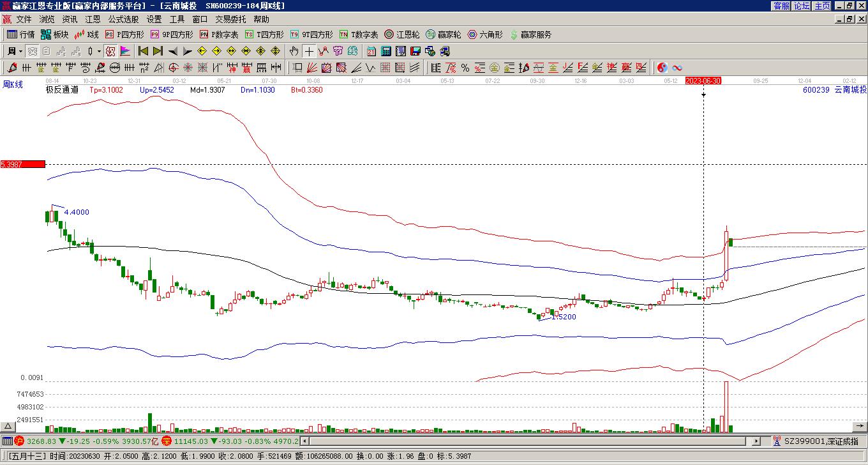Click the calendar date icon
The width and height of the screenshot is (868, 465).
[x=371, y=51]
